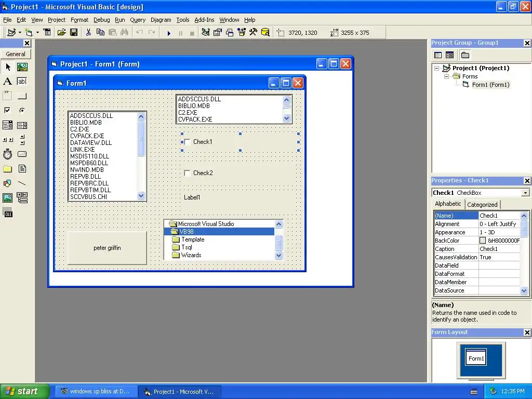Click the Windows start button
Viewport: 532px width, 399px height.
(24, 392)
